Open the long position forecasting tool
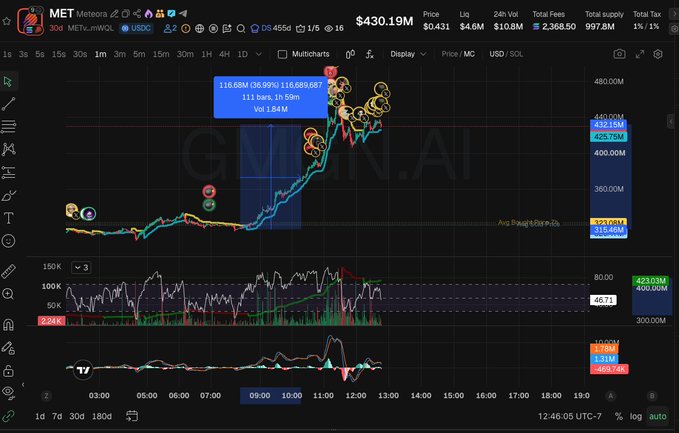Image resolution: width=679 pixels, height=433 pixels. (8, 172)
